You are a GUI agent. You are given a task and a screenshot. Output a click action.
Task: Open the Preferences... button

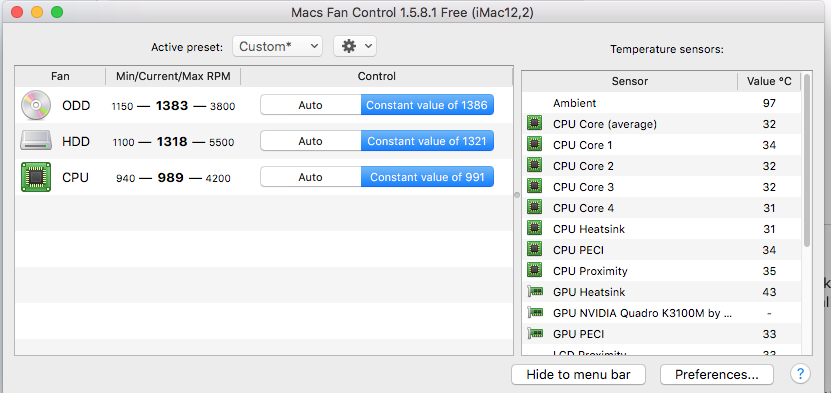pyautogui.click(x=717, y=374)
